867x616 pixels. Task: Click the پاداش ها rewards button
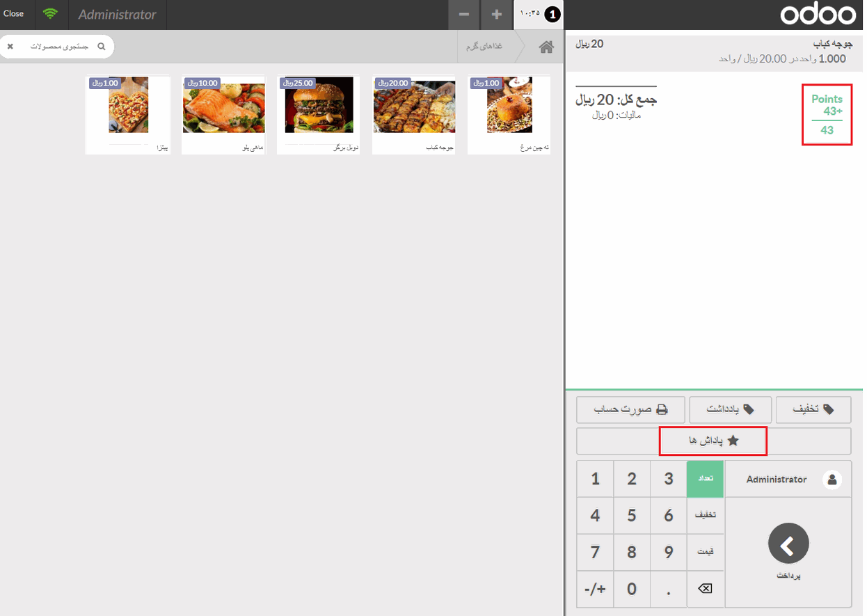(x=713, y=441)
